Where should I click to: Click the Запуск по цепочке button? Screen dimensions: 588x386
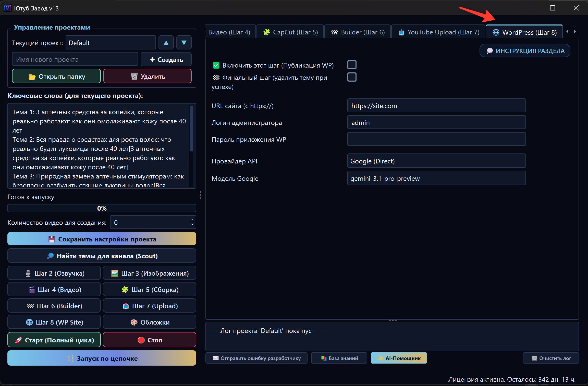point(102,358)
